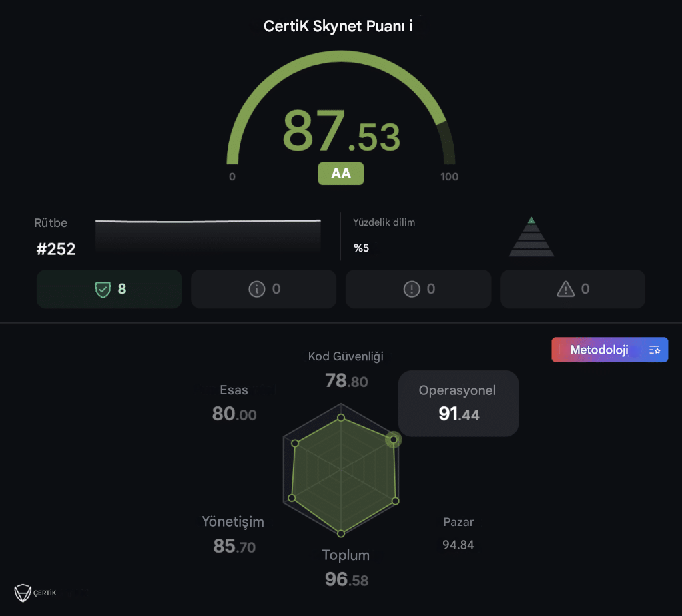Click the AA rating badge
The image size is (682, 616).
tap(341, 174)
